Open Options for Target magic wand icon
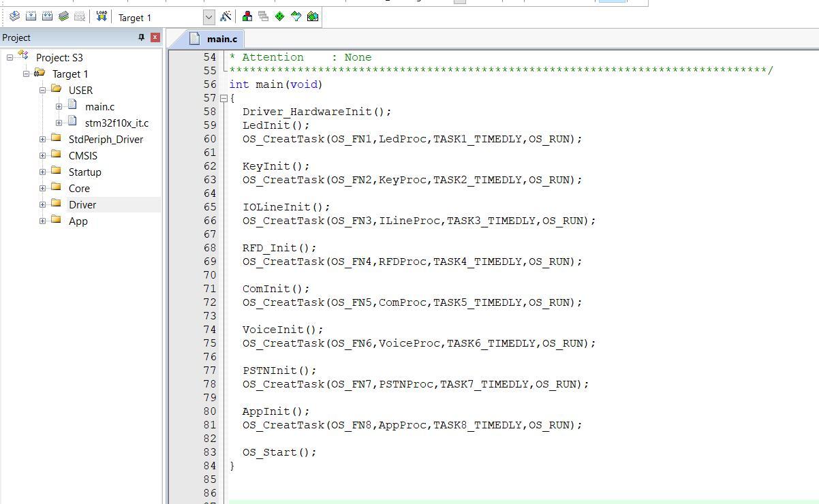The image size is (819, 504). 226,16
